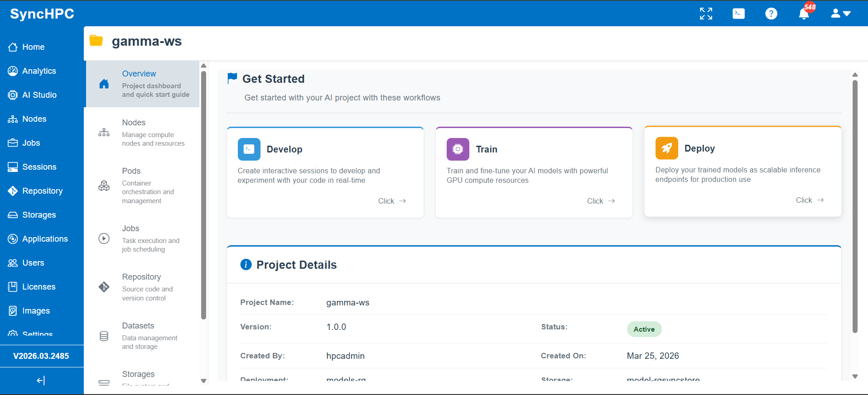Go to Analytics in the sidebar

(x=39, y=71)
